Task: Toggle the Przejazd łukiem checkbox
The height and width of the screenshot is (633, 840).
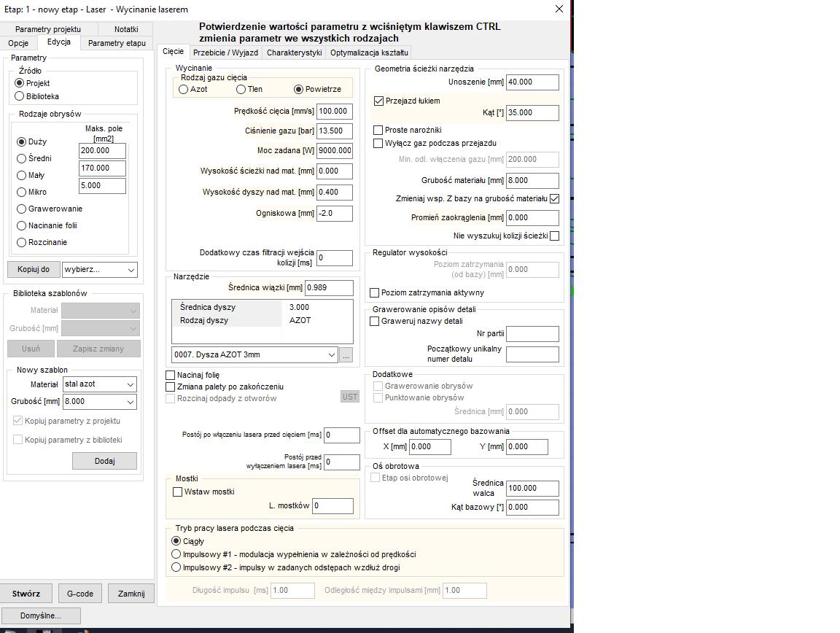Action: (x=378, y=101)
